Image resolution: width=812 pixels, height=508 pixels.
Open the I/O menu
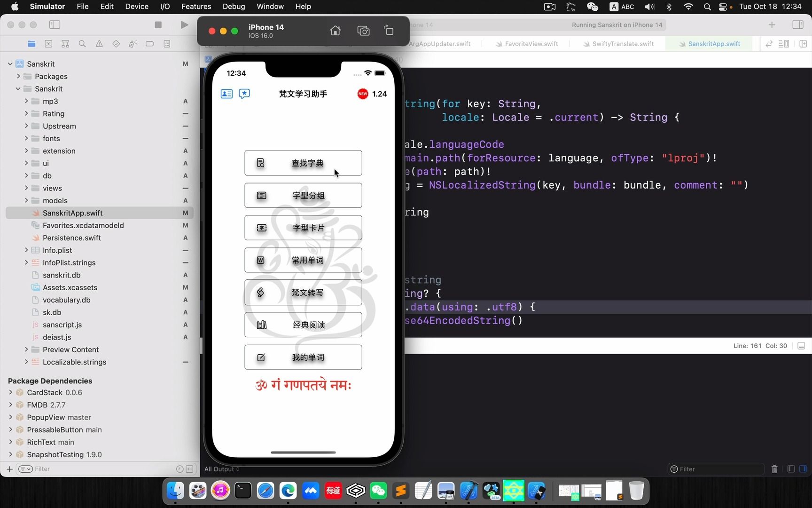[x=165, y=7]
